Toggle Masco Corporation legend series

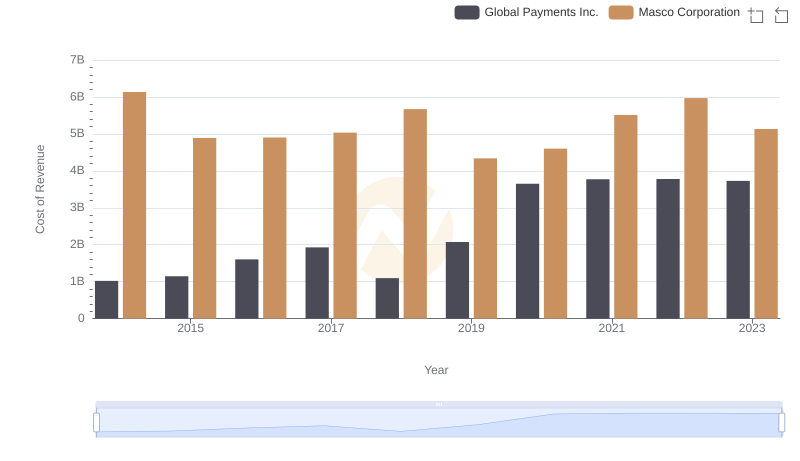point(674,12)
